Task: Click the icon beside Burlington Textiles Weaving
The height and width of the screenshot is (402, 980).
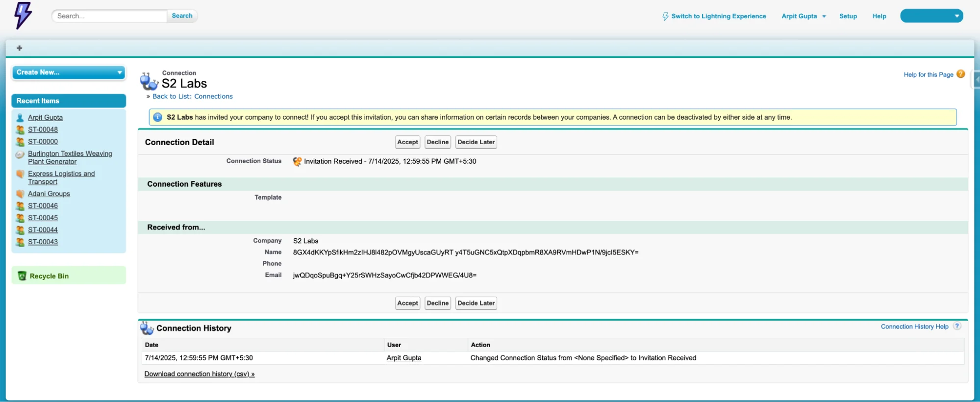Action: [20, 154]
